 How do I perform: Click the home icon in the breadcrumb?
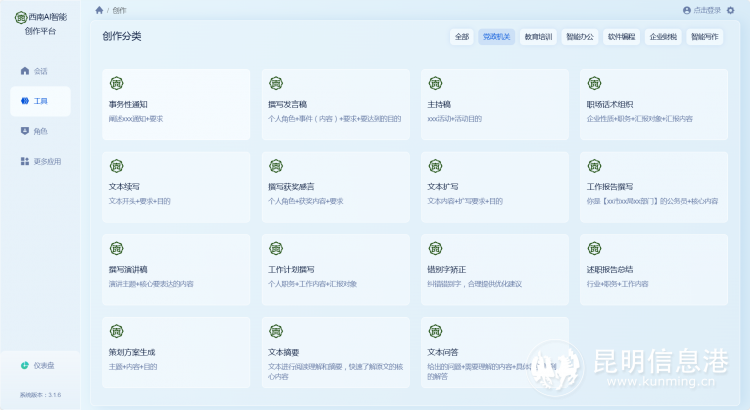coord(99,10)
